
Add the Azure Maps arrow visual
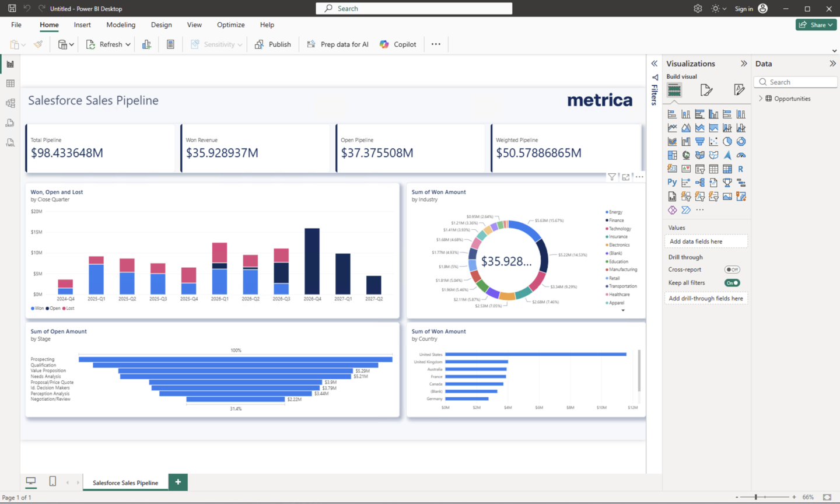pos(727,155)
